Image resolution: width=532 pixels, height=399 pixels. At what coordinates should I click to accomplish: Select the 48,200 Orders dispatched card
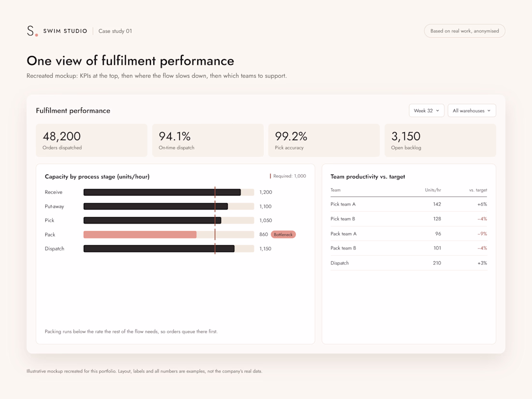point(91,140)
